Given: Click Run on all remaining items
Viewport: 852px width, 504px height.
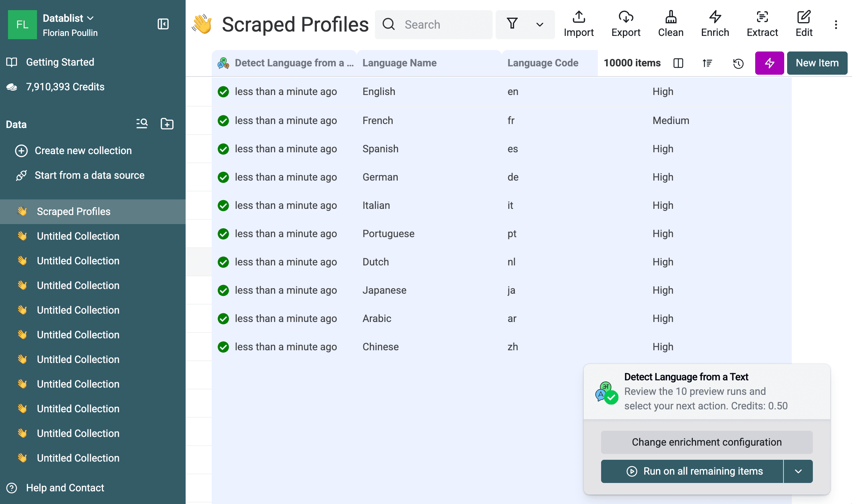Looking at the screenshot, I should click(x=692, y=471).
